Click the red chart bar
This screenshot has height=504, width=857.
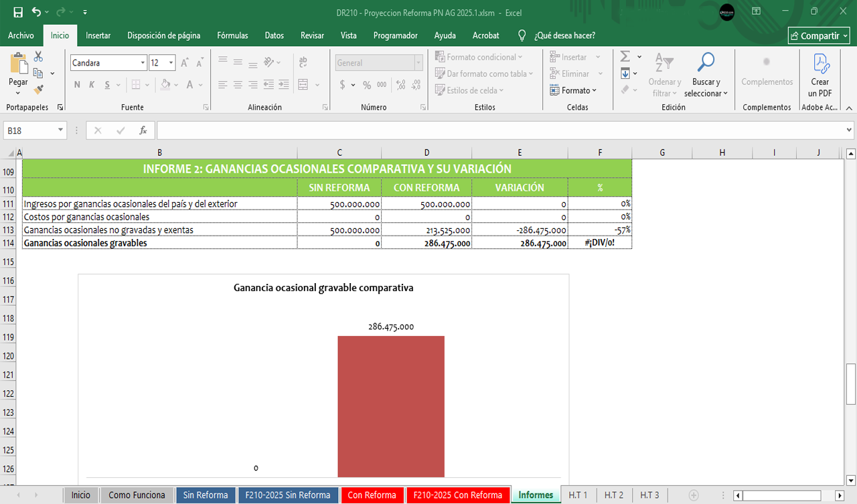pyautogui.click(x=390, y=406)
